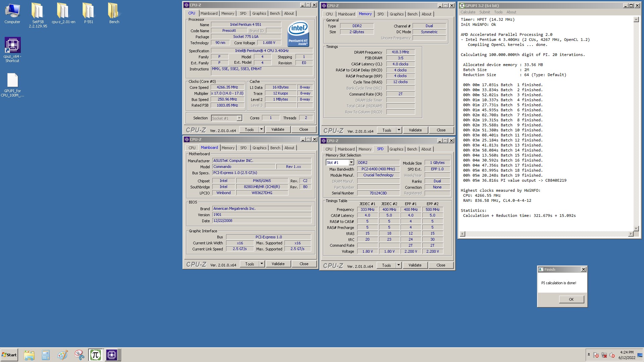Click Validate in the Memory window
Image resolution: width=644 pixels, height=362 pixels.
(x=415, y=130)
